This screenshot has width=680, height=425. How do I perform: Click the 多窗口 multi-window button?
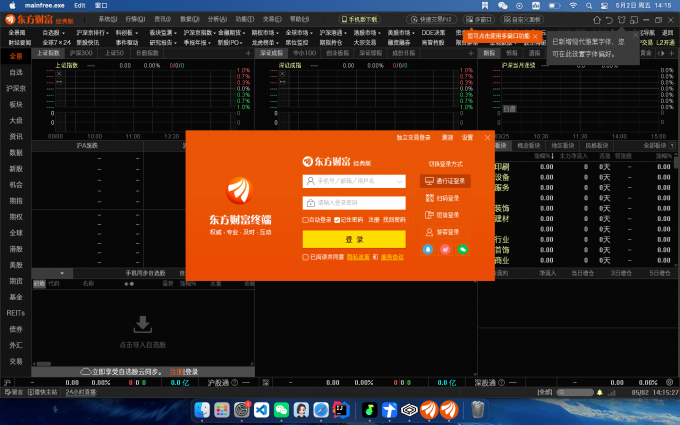coord(479,19)
